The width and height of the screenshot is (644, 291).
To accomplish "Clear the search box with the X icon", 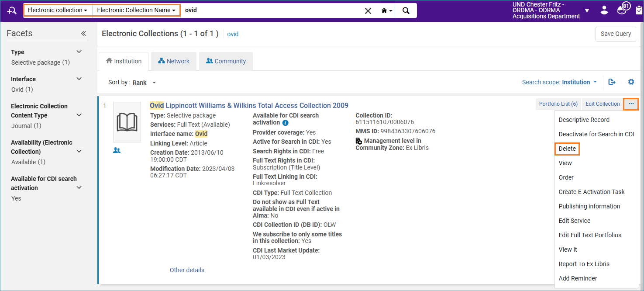I will point(368,10).
